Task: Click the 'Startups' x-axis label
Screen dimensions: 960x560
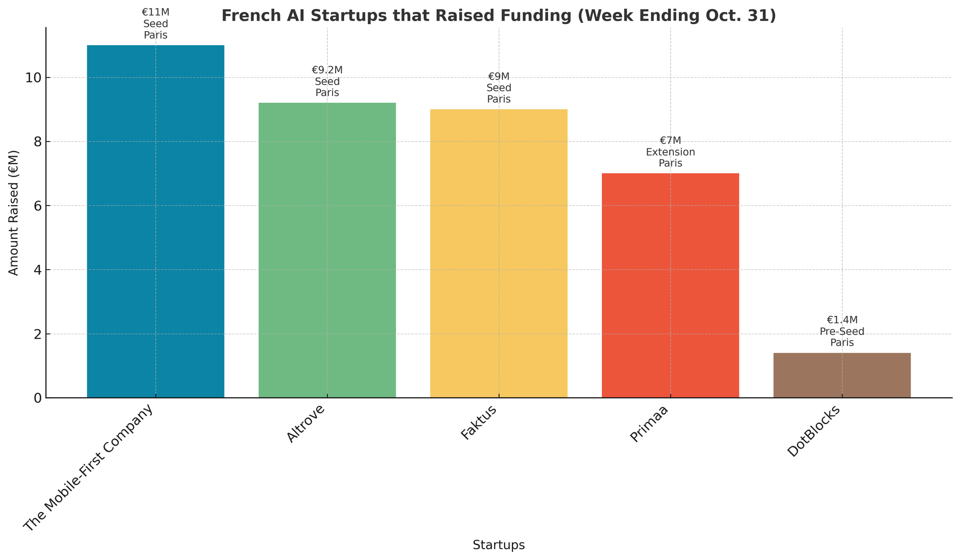Action: click(x=498, y=545)
